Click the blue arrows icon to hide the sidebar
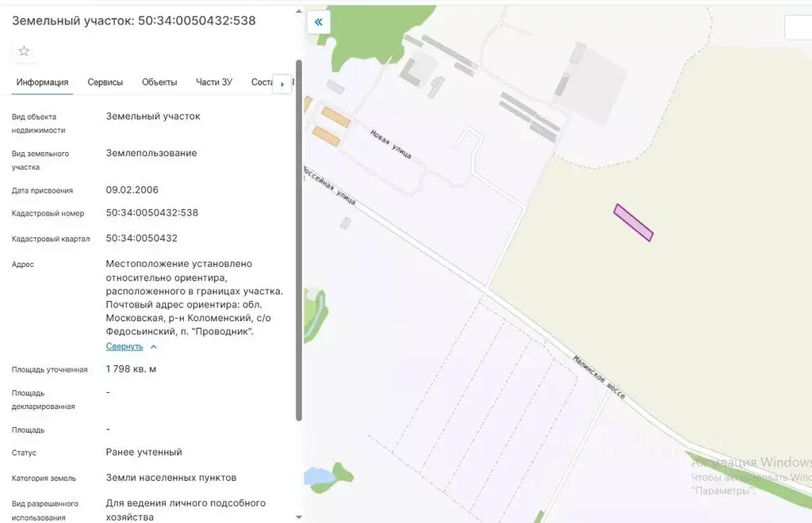 coord(318,22)
